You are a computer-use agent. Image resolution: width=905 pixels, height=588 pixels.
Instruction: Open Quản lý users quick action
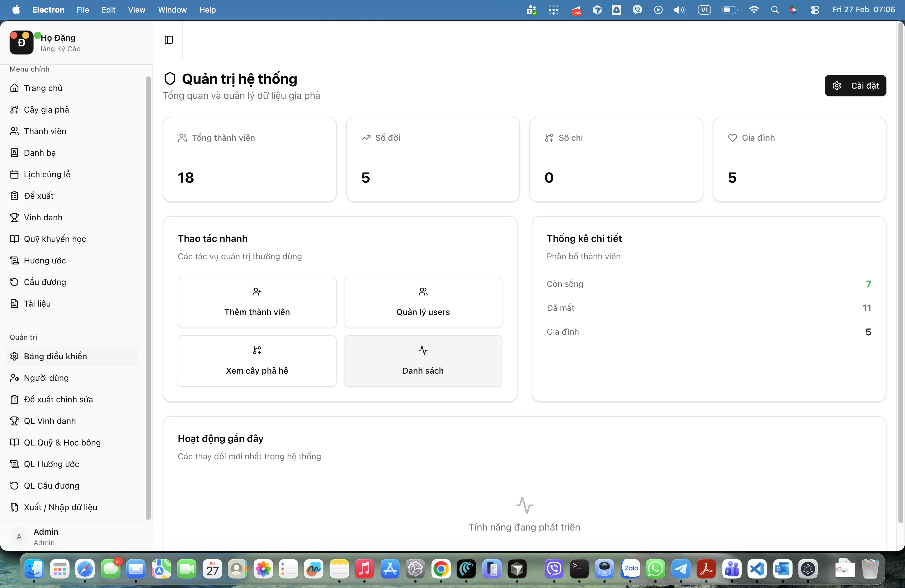tap(423, 302)
